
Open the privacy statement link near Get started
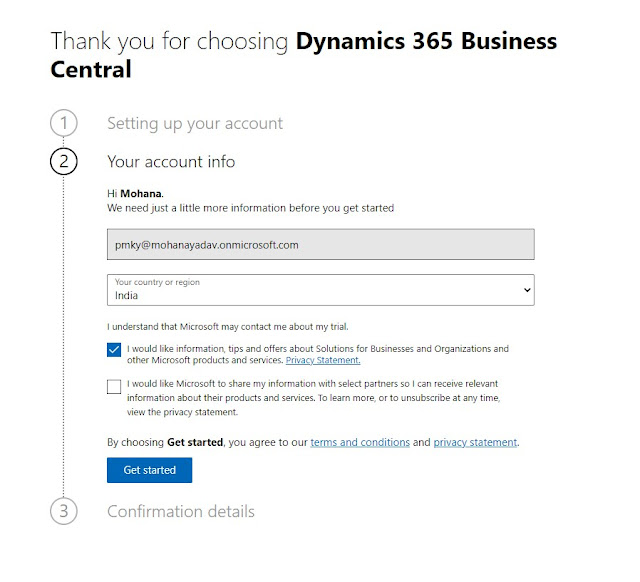[x=475, y=442]
